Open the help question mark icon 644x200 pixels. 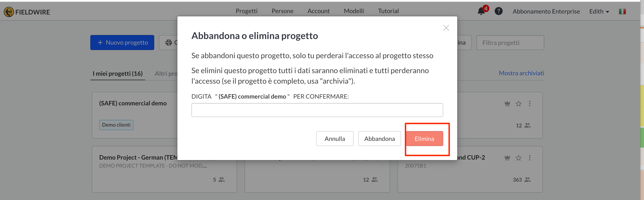pyautogui.click(x=498, y=11)
